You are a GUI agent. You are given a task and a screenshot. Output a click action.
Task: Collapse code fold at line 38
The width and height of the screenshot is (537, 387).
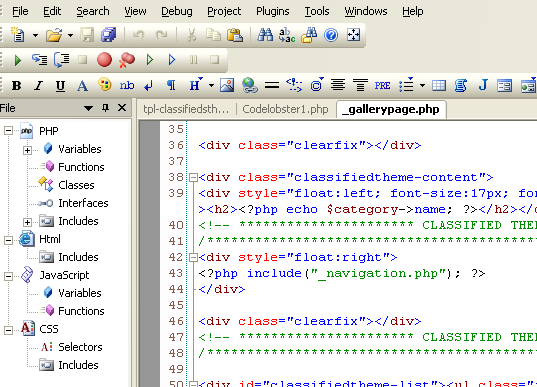coord(193,177)
